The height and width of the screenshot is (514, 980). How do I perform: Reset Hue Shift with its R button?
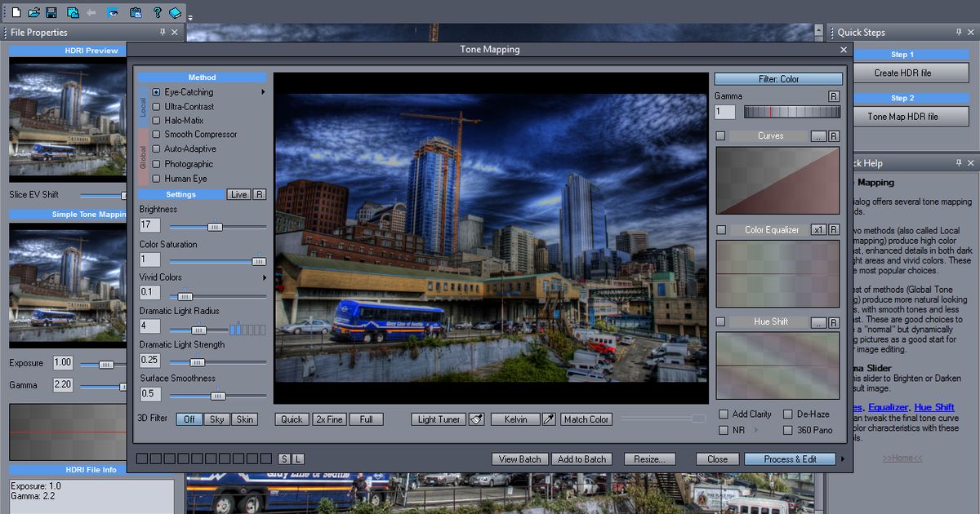pyautogui.click(x=834, y=322)
